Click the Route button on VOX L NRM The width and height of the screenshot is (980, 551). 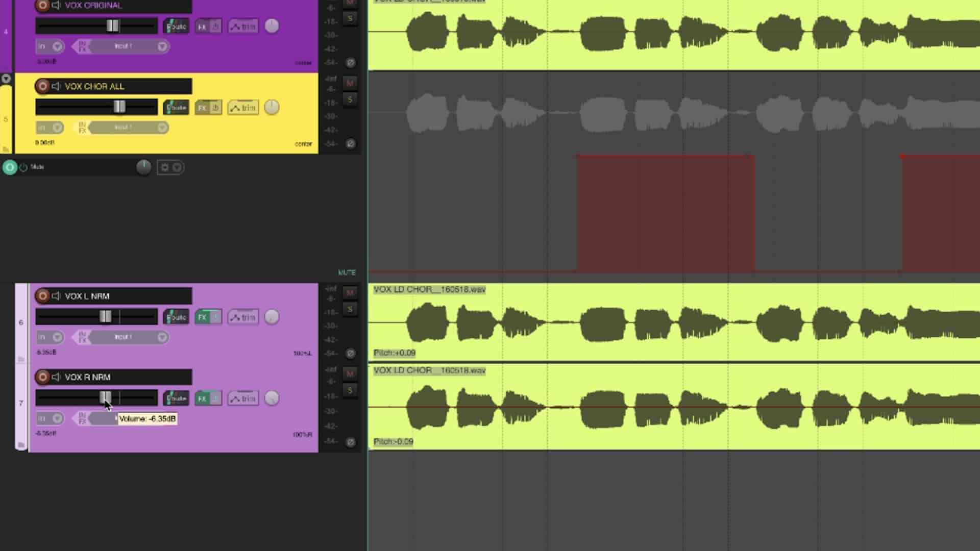176,317
